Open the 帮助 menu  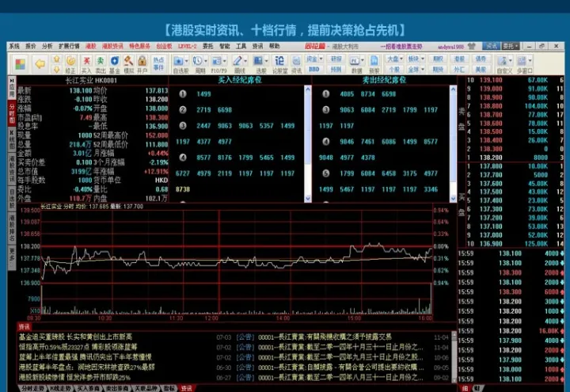(x=274, y=46)
